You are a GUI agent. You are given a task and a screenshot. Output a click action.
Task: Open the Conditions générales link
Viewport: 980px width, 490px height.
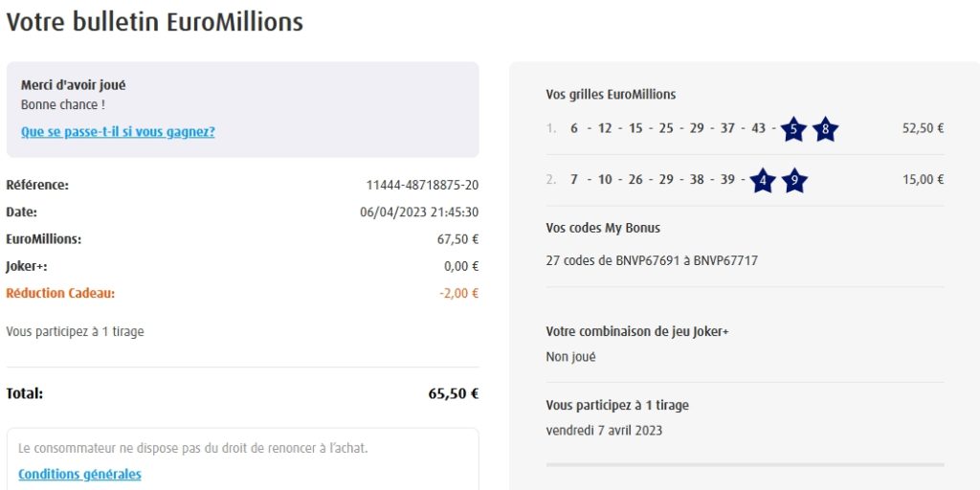(79, 475)
